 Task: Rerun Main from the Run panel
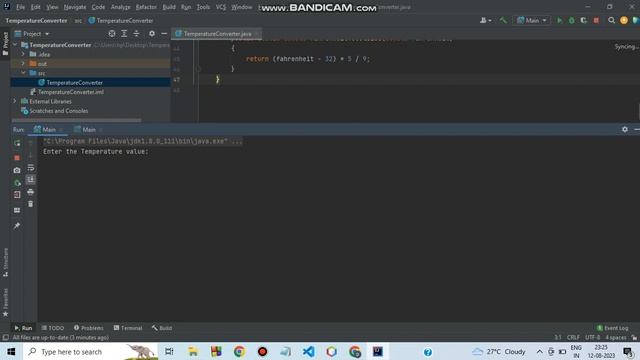[17, 143]
